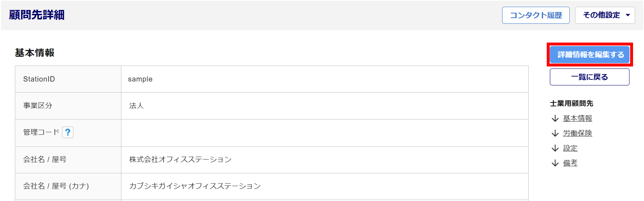This screenshot has height=201, width=644.
Task: Click the 士業用顧問先 sidebar heading
Action: pos(571,104)
